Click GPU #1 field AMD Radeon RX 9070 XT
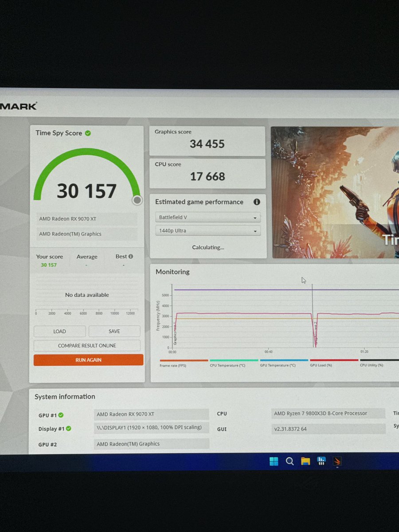 [151, 414]
